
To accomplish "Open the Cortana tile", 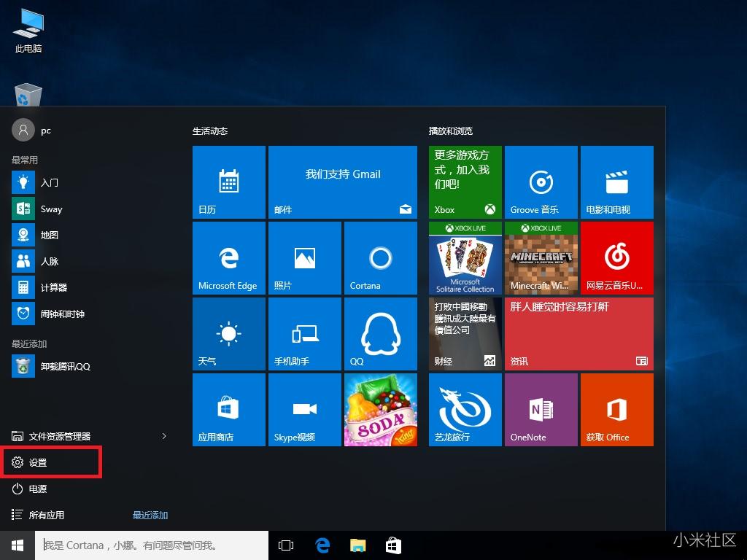I will coord(380,257).
